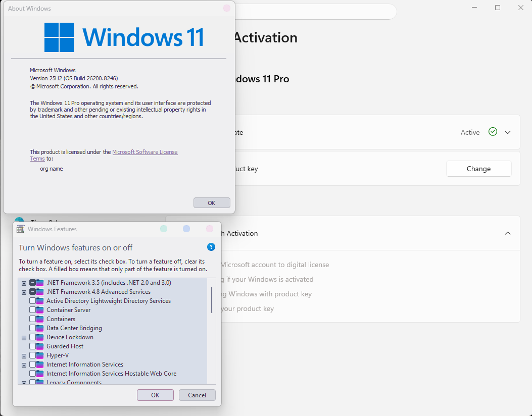Screen dimensions: 532x416
Task: Click folder icon beside Container Server
Action: point(40,310)
